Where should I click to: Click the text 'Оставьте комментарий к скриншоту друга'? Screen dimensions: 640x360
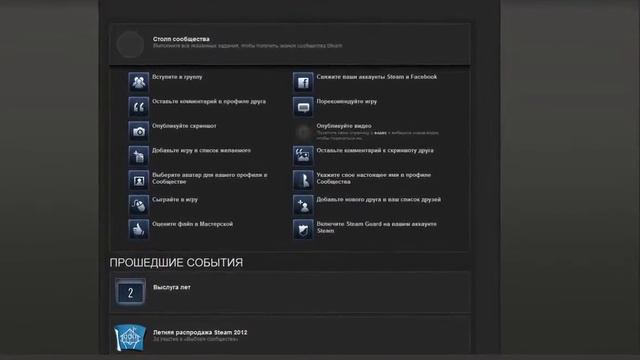click(375, 150)
